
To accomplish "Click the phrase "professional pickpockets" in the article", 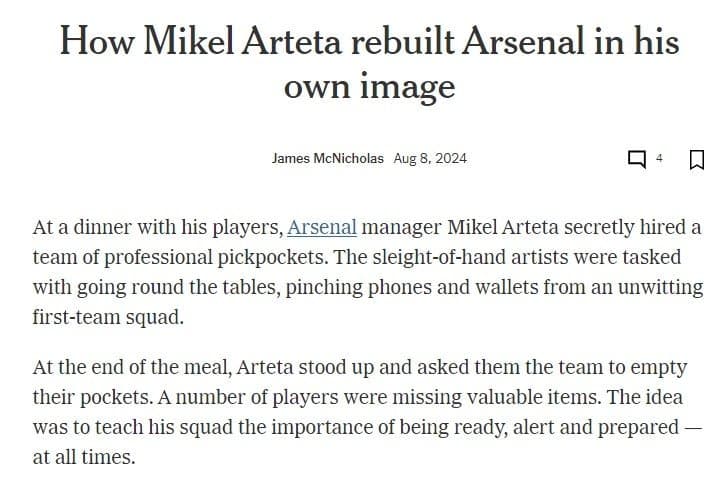I will (216, 257).
